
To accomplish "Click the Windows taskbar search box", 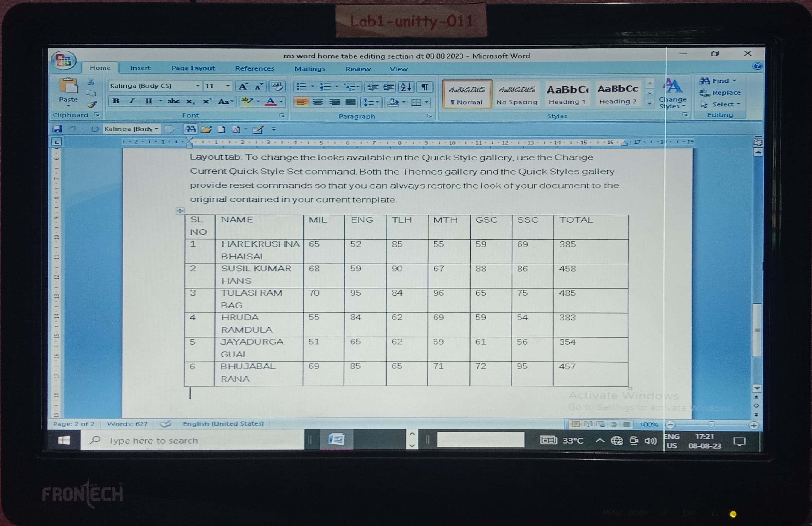I will [x=191, y=441].
